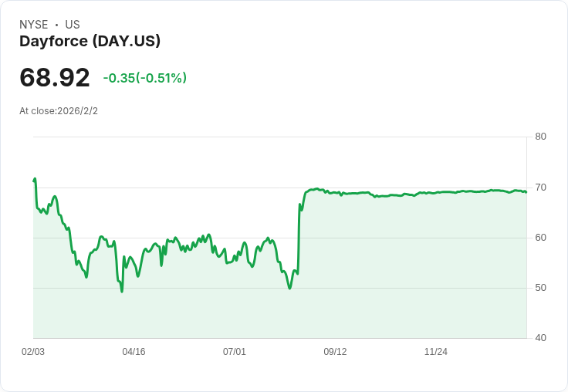This screenshot has width=568, height=392.
Task: Click the At close 2026/2/2 timestamp
Action: tap(59, 111)
